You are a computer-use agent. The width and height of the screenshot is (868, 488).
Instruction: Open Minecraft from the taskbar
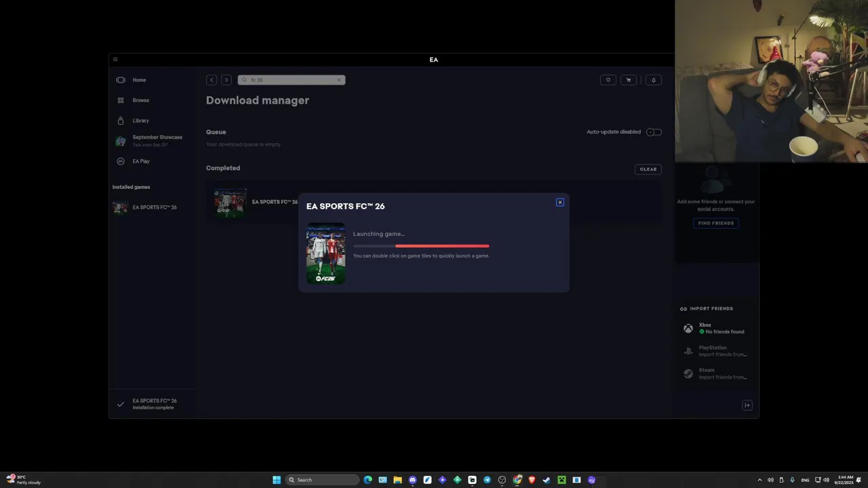(561, 480)
